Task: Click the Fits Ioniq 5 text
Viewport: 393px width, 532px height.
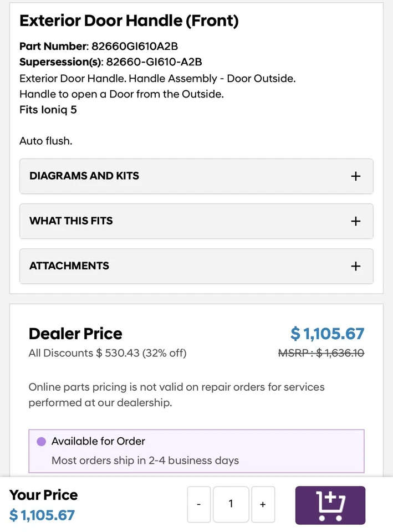Action: pos(48,110)
